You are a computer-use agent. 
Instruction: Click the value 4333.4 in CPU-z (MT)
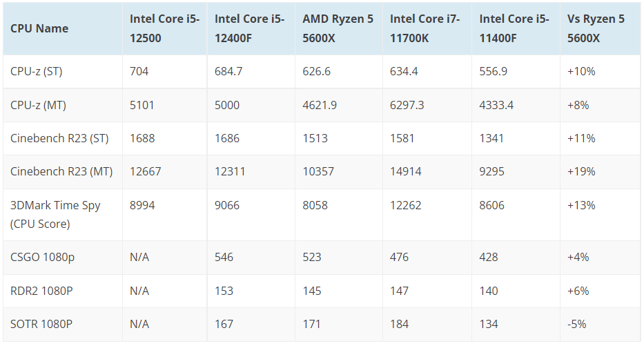click(496, 105)
